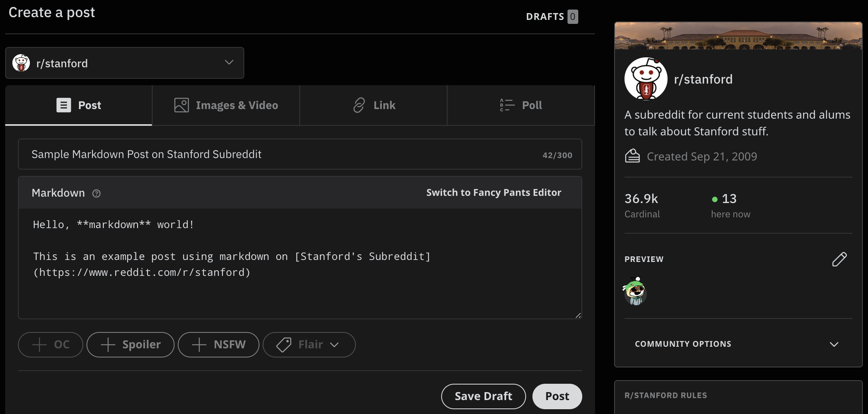868x414 pixels.
Task: Click the Flair tag icon
Action: click(x=283, y=344)
